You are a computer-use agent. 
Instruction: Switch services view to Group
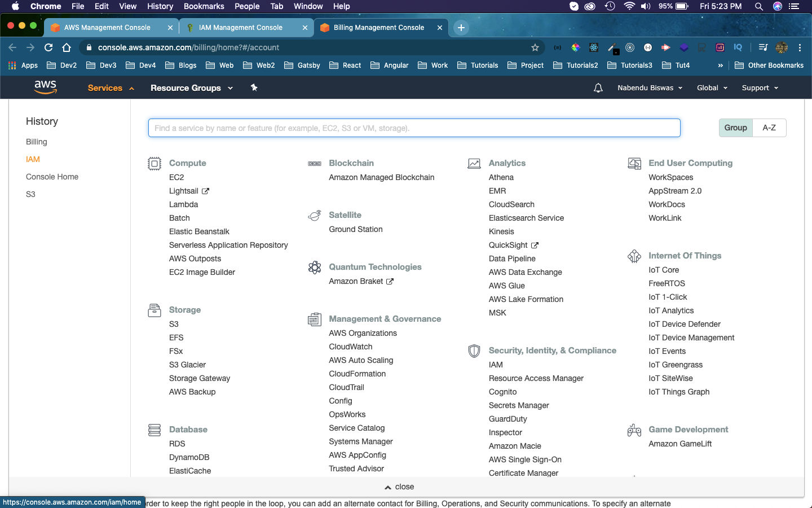735,128
